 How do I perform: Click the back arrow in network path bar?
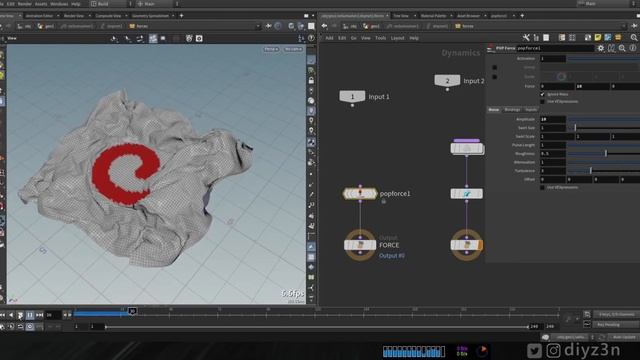click(324, 26)
